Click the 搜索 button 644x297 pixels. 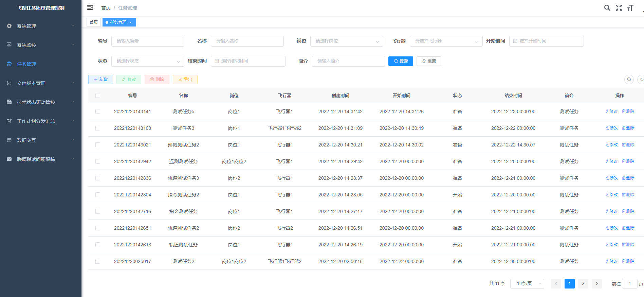401,61
